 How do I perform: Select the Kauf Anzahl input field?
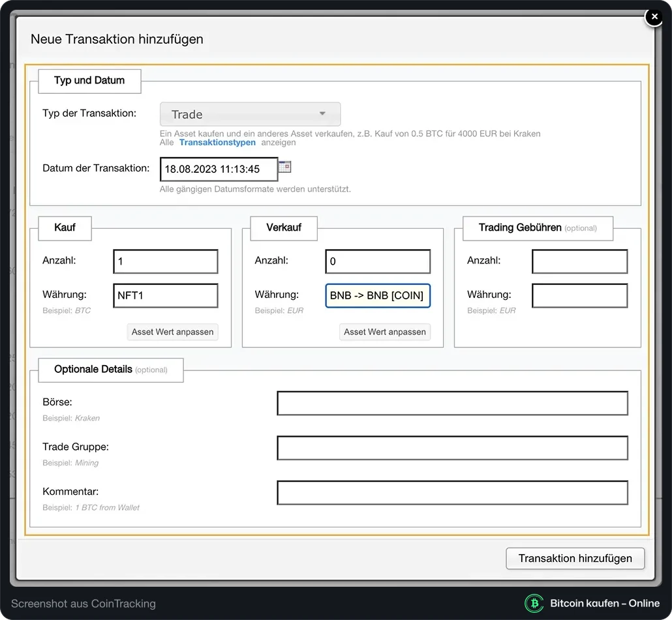point(166,261)
